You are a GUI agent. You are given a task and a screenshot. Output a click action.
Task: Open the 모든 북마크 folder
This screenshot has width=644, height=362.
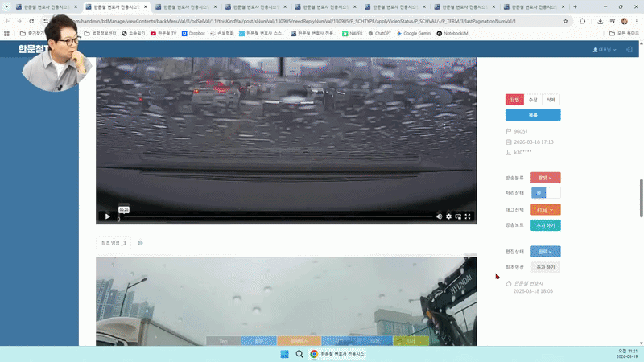pos(625,33)
